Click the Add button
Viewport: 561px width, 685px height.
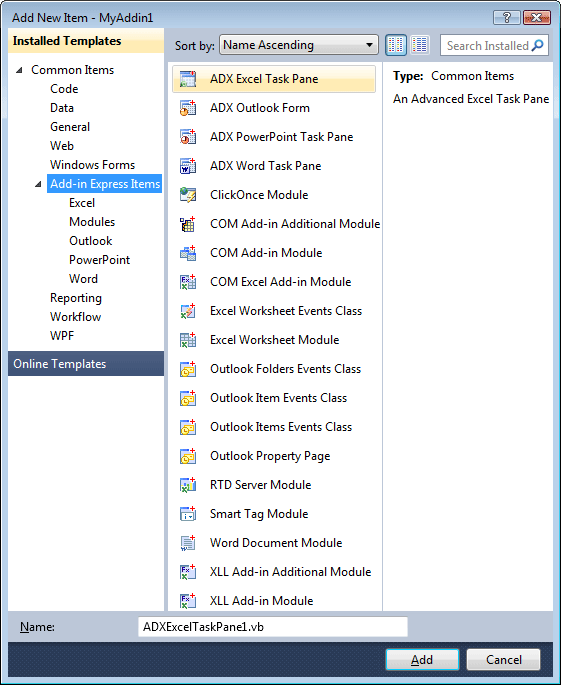[x=422, y=660]
